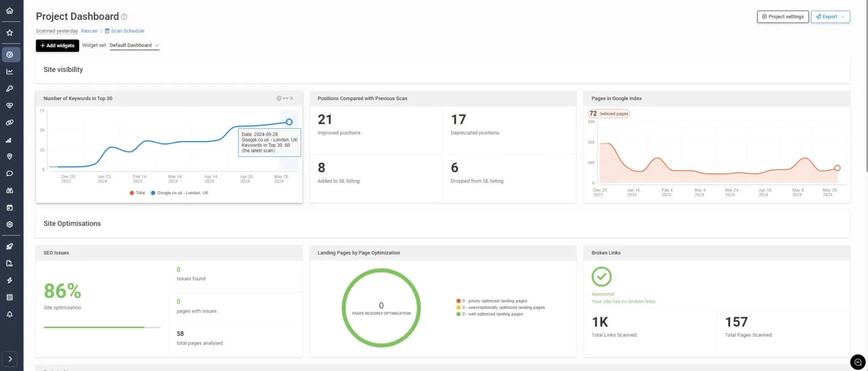Viewport: 868px width, 371px height.
Task: Open the Scan Schedule link
Action: click(x=124, y=31)
